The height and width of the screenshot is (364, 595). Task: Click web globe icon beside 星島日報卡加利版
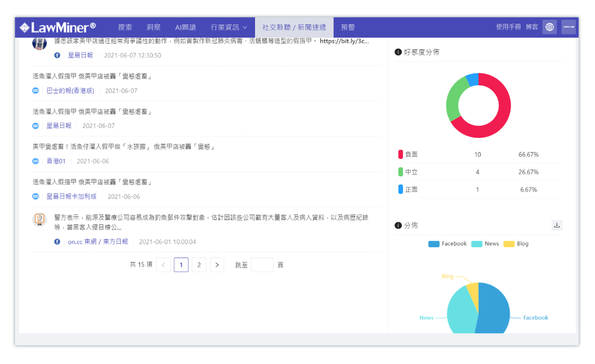pyautogui.click(x=36, y=196)
